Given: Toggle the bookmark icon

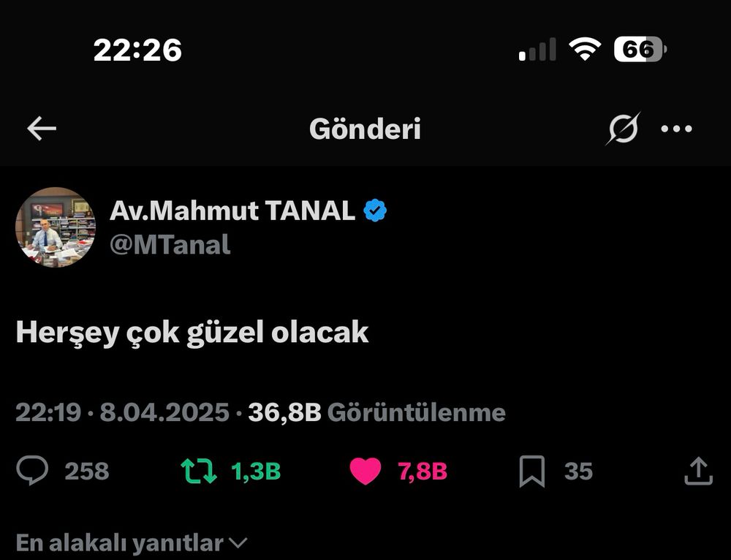Looking at the screenshot, I should (x=532, y=472).
